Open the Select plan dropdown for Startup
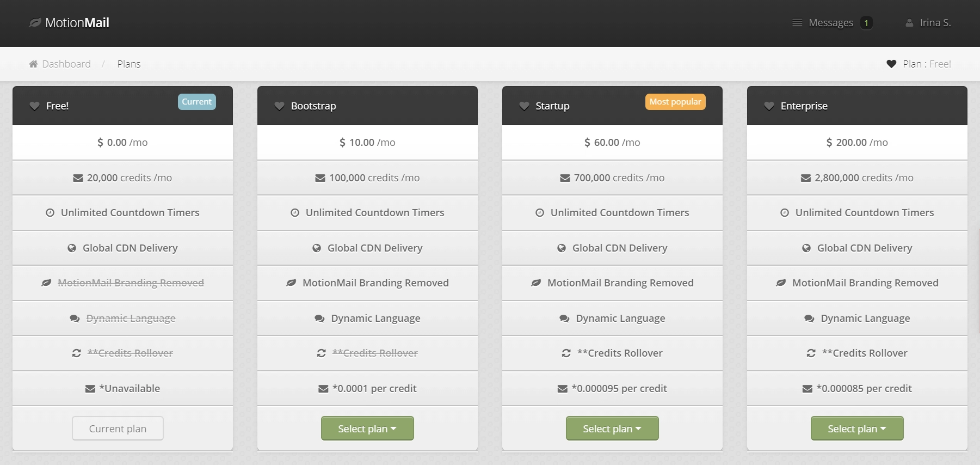The image size is (980, 465). coord(612,428)
